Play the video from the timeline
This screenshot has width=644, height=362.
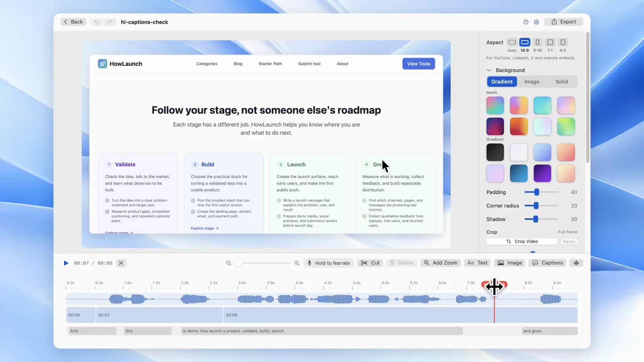click(x=66, y=263)
